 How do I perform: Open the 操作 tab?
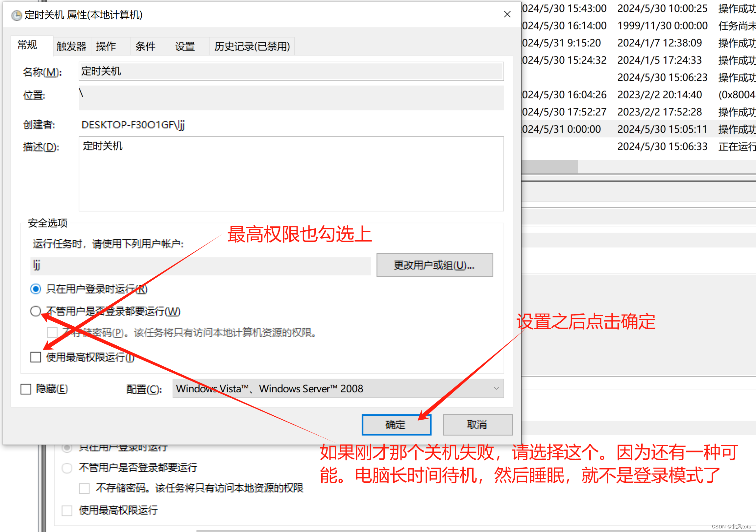tap(110, 46)
